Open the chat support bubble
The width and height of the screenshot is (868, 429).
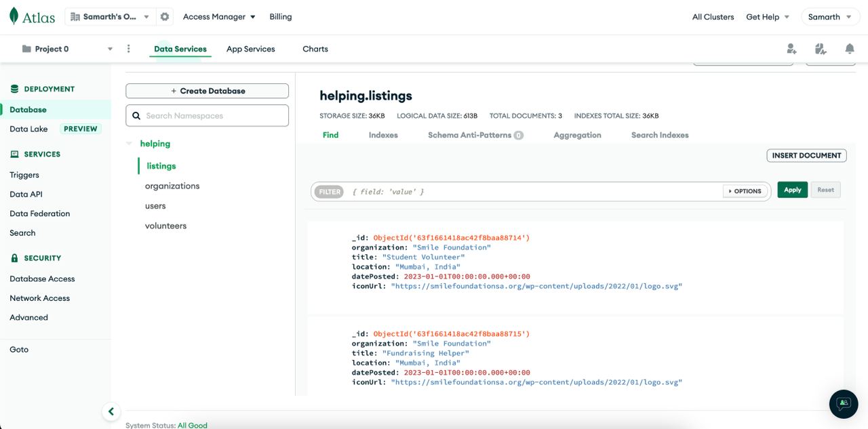(x=844, y=404)
